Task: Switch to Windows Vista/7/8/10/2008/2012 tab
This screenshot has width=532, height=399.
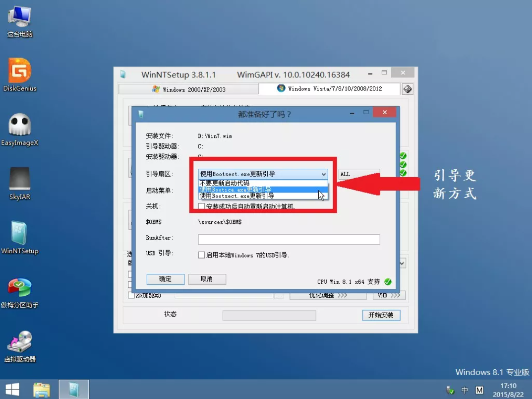Action: pos(329,89)
